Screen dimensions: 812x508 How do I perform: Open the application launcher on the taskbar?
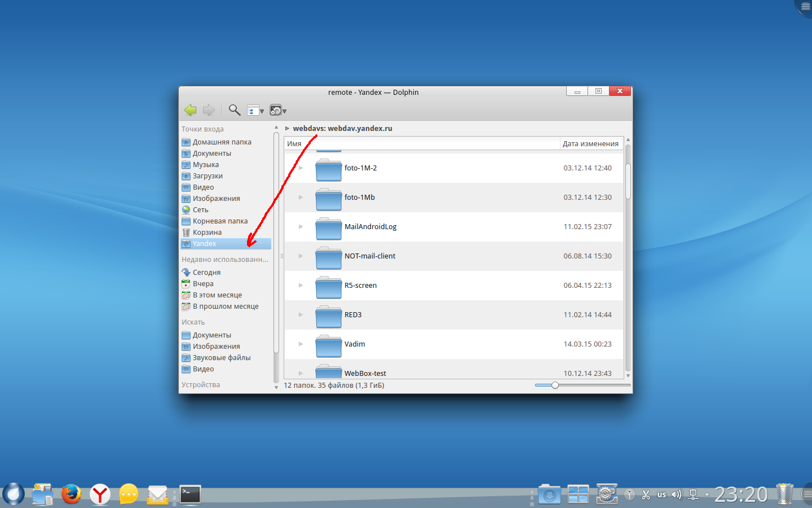point(14,494)
